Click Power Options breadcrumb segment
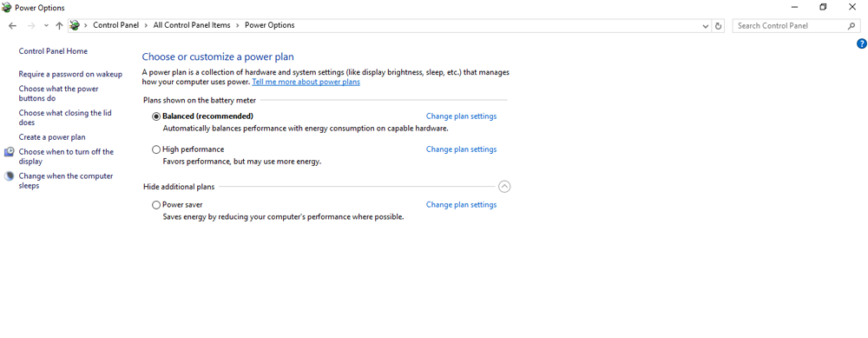This screenshot has height=338, width=868. pyautogui.click(x=270, y=25)
